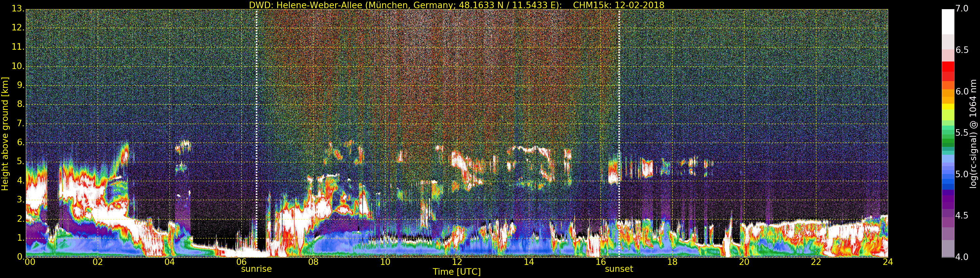Click the sunset dotted vertical line in plot
This screenshot has height=278, width=980.
619,133
